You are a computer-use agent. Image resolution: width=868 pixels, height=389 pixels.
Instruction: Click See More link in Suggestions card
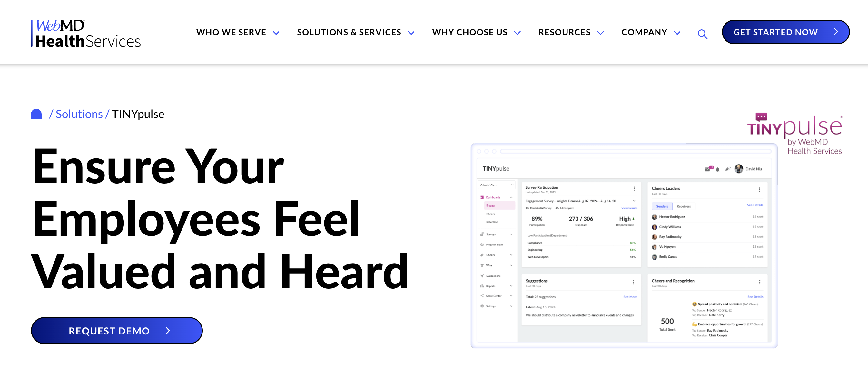coord(630,297)
